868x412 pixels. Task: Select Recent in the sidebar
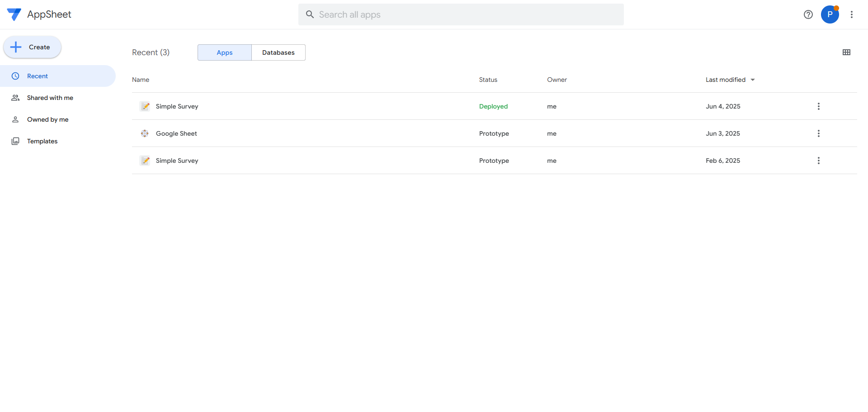coord(38,76)
